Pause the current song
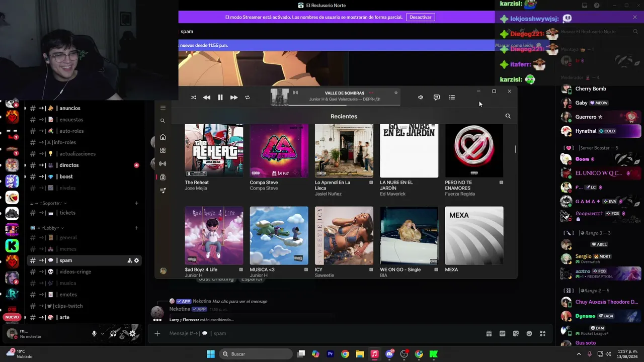The image size is (644, 362). [220, 98]
